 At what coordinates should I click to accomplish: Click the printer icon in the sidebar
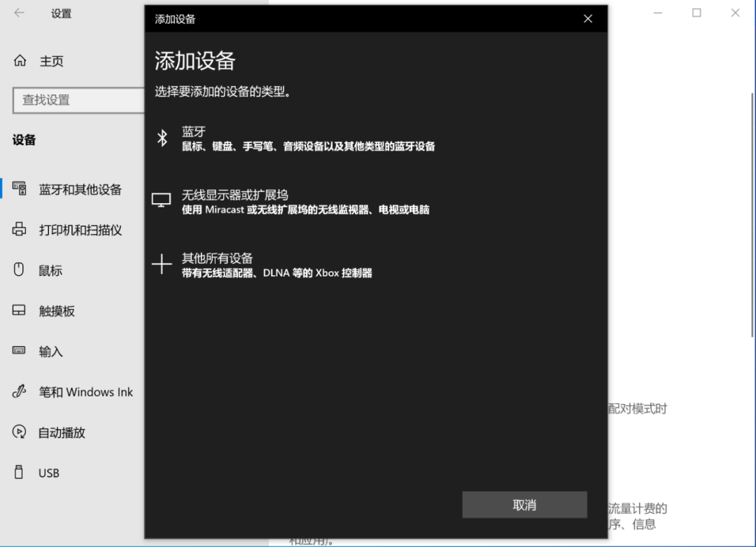[19, 229]
